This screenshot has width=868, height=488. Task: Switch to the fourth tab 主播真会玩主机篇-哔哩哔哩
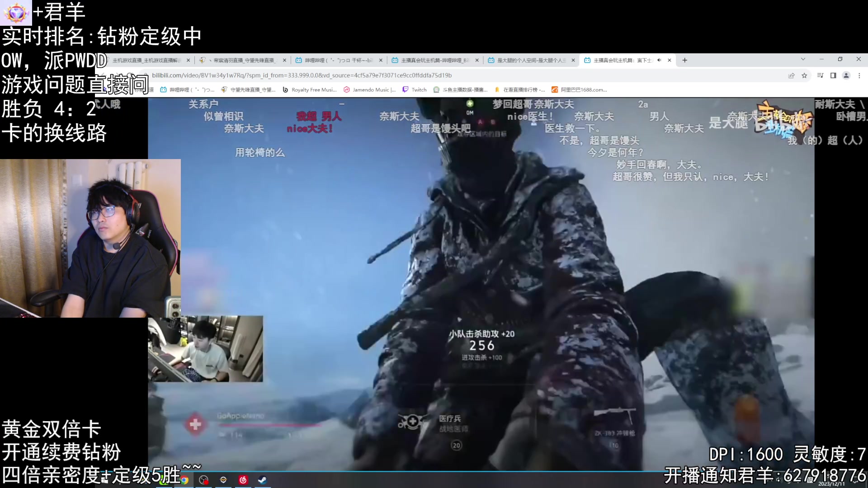point(434,60)
